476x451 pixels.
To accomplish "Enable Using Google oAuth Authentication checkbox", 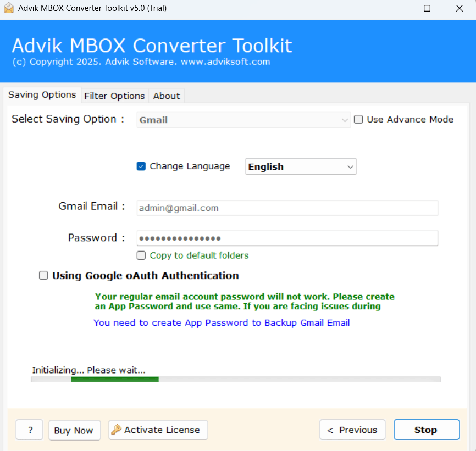I will (43, 275).
